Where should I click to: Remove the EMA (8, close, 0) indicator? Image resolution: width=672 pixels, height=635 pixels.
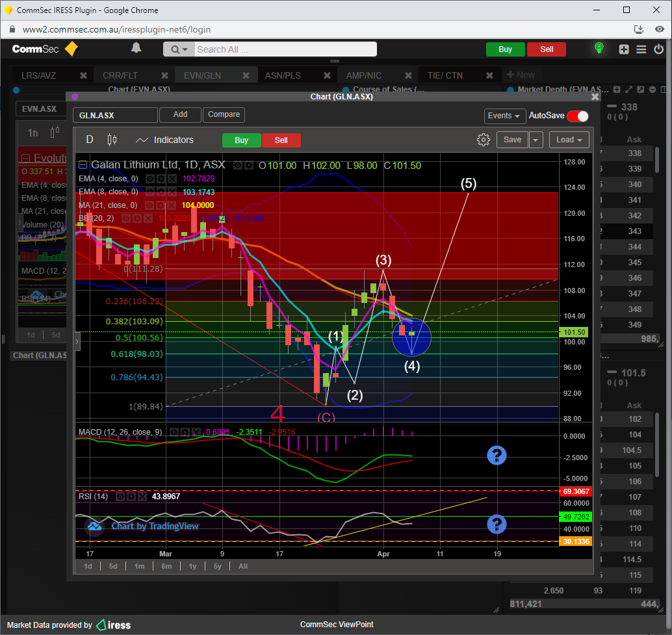pyautogui.click(x=172, y=192)
